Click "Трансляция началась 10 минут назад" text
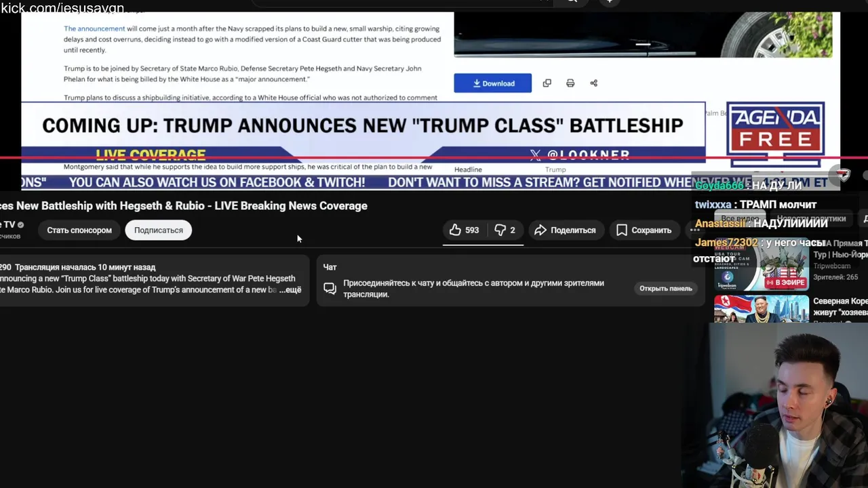 click(85, 267)
